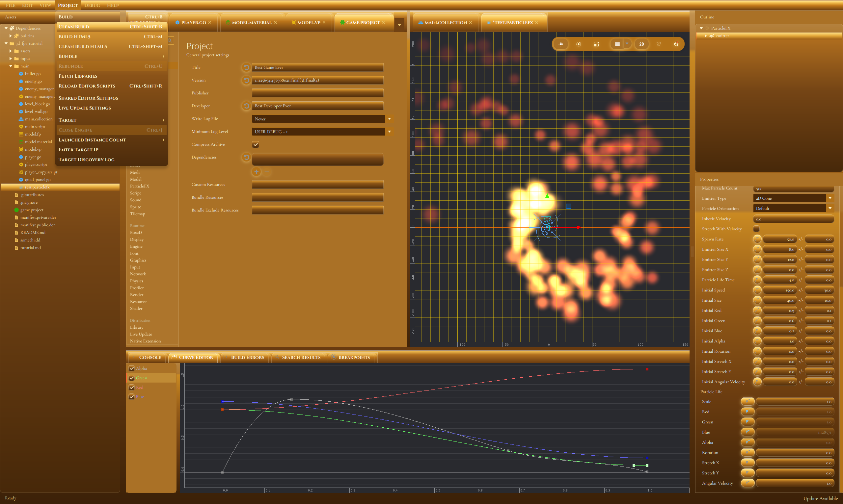The width and height of the screenshot is (843, 504).
Task: Click the curve button next to Spawn Rate
Action: tap(757, 239)
